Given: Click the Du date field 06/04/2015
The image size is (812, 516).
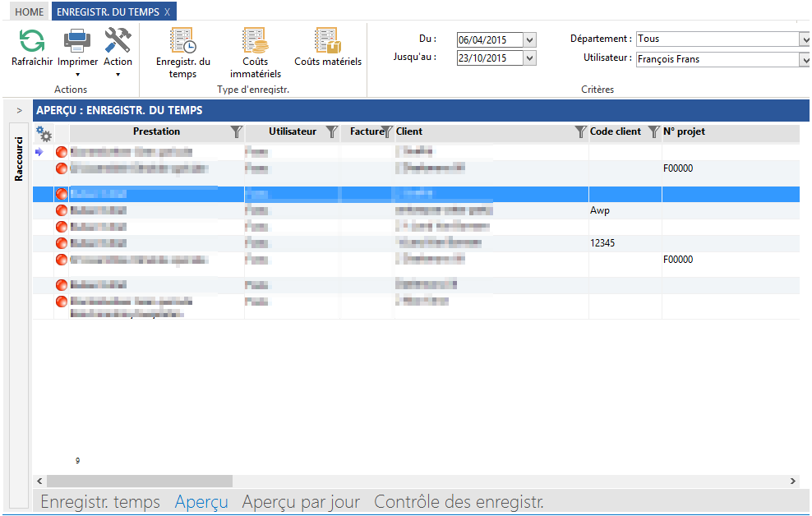Looking at the screenshot, I should (x=490, y=40).
